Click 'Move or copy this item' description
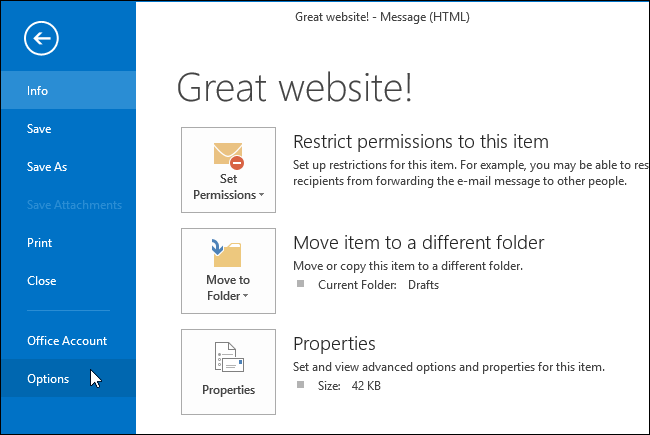The image size is (650, 435). pos(408,266)
